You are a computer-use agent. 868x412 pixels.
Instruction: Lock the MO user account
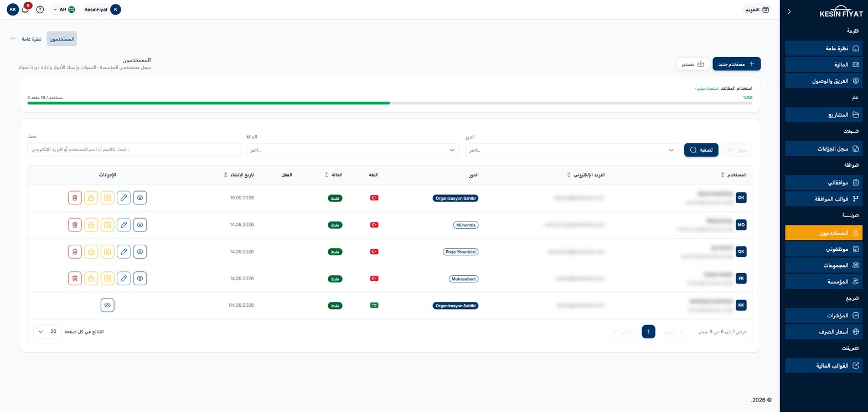click(91, 225)
